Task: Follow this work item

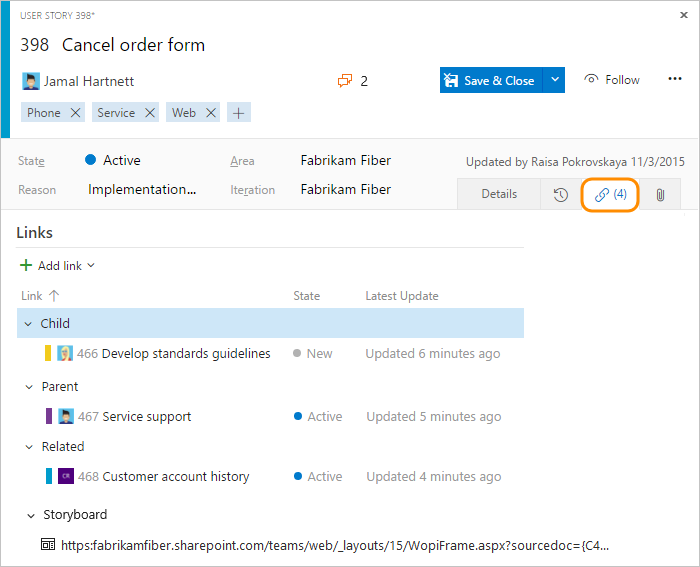Action: tap(612, 80)
